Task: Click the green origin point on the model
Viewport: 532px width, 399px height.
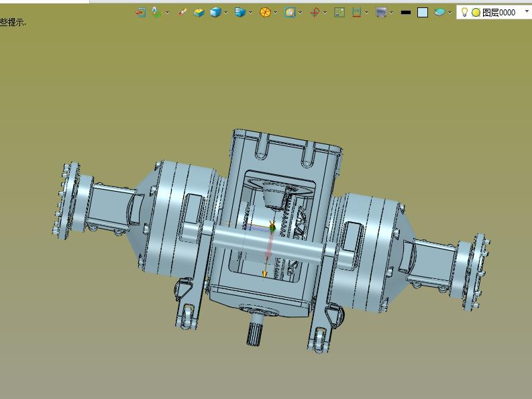Action: 272,229
